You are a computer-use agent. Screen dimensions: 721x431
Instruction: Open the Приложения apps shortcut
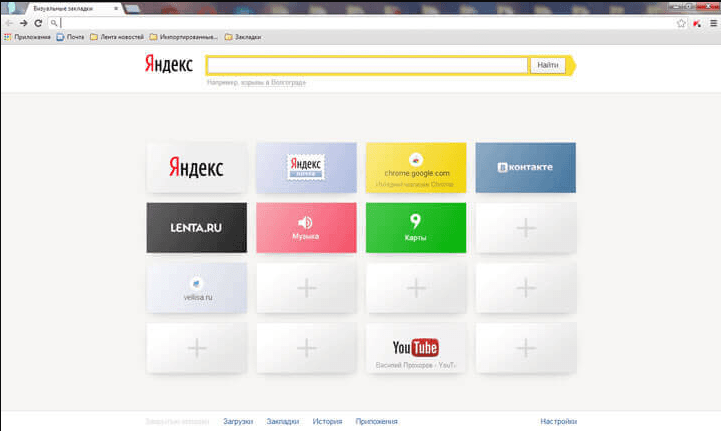tap(27, 37)
